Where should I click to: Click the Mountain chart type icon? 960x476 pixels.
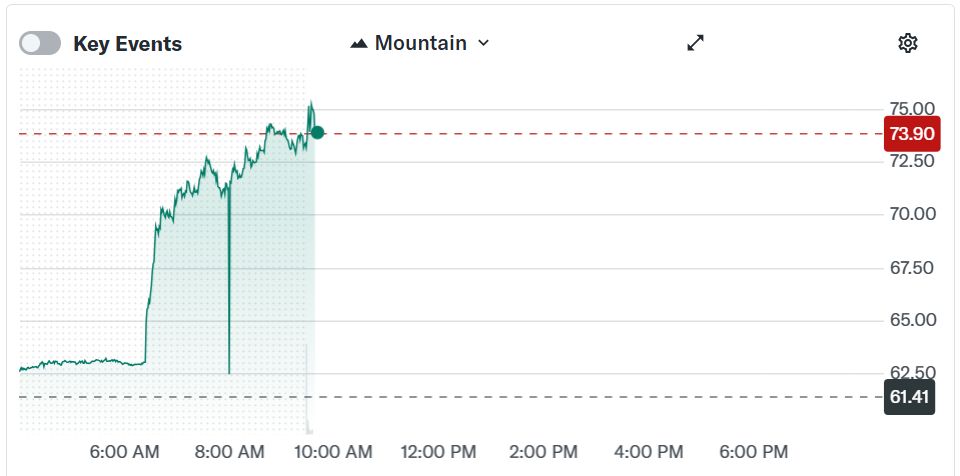tap(359, 43)
